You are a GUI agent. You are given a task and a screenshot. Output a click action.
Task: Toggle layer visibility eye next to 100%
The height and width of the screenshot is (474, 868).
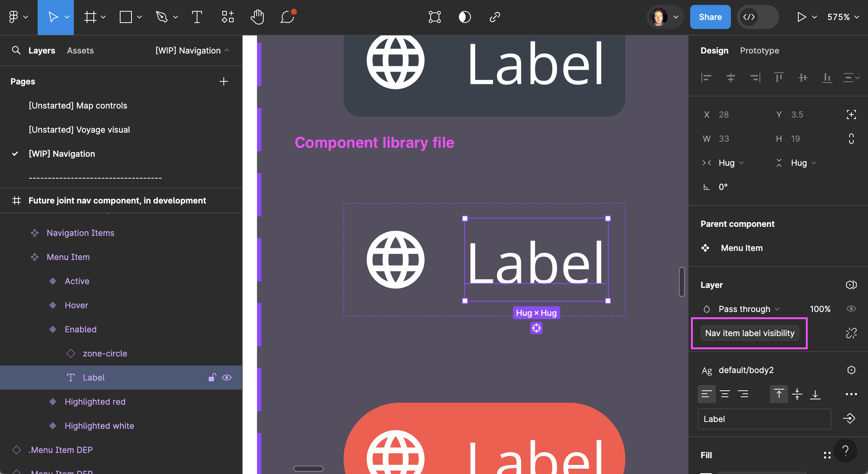851,309
